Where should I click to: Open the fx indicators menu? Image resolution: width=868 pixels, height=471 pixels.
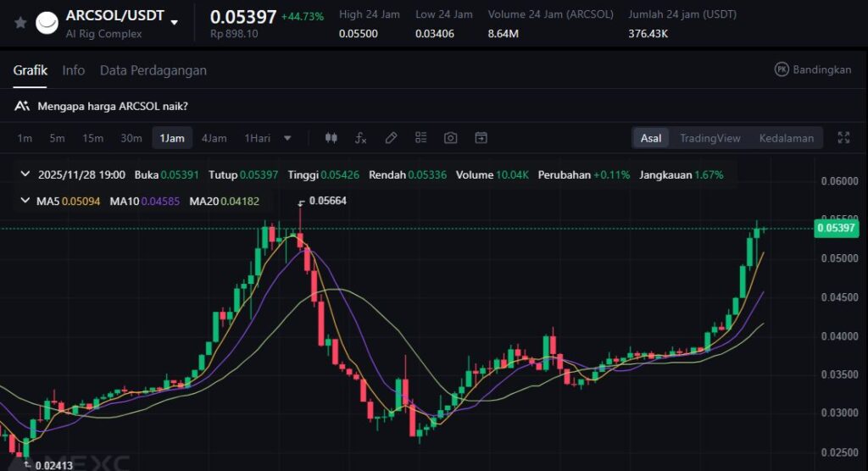pos(360,138)
